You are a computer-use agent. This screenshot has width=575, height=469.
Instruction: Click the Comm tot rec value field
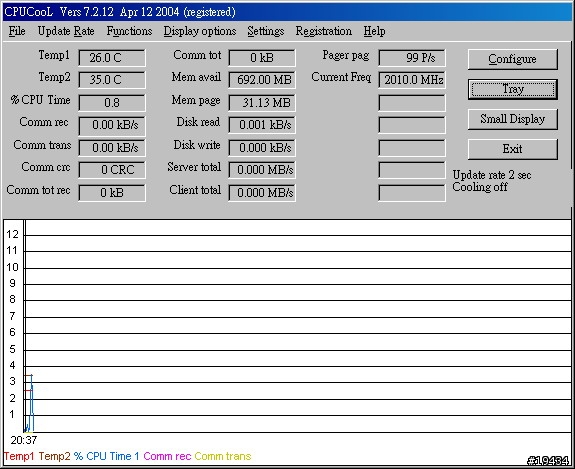coord(112,193)
